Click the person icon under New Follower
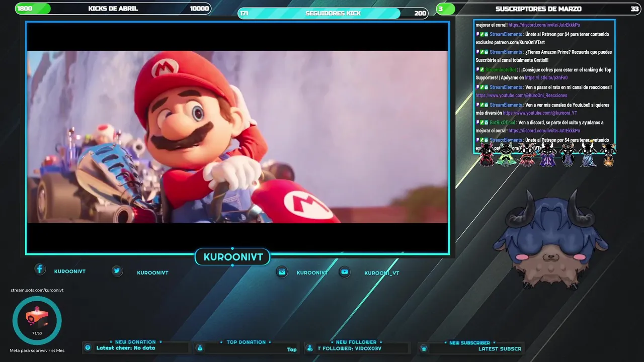The height and width of the screenshot is (362, 644). click(311, 348)
